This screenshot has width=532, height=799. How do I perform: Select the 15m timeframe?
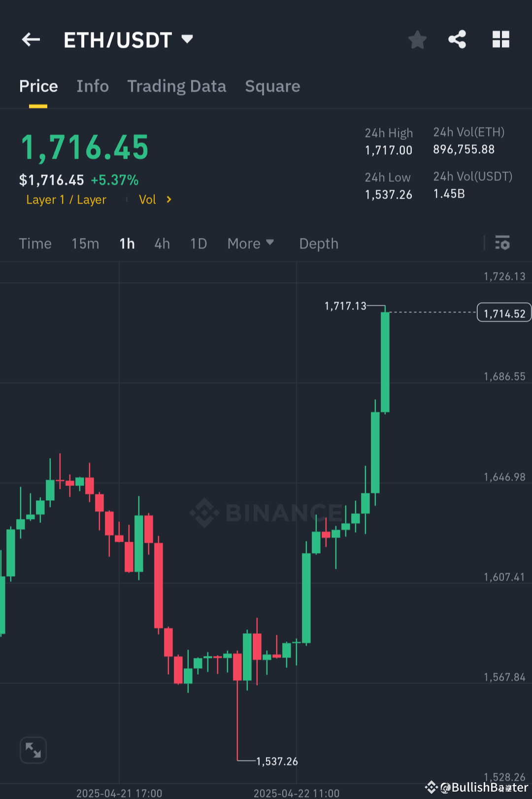tap(85, 243)
